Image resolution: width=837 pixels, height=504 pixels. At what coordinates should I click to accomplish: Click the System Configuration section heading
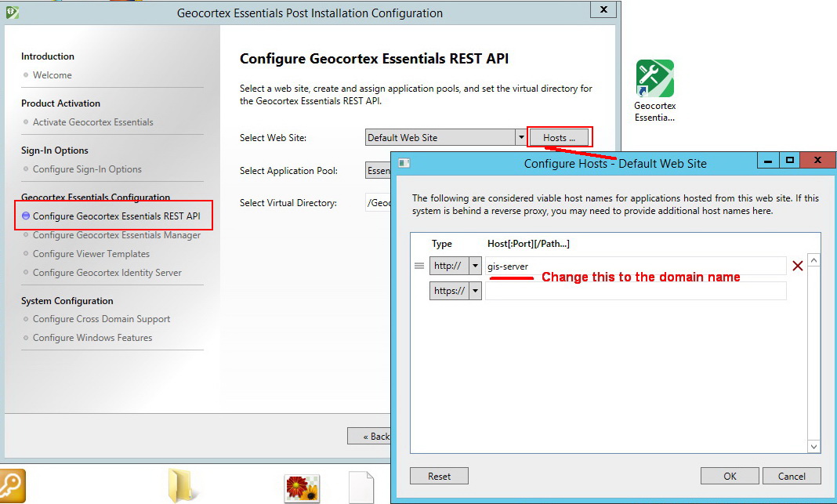pyautogui.click(x=67, y=301)
